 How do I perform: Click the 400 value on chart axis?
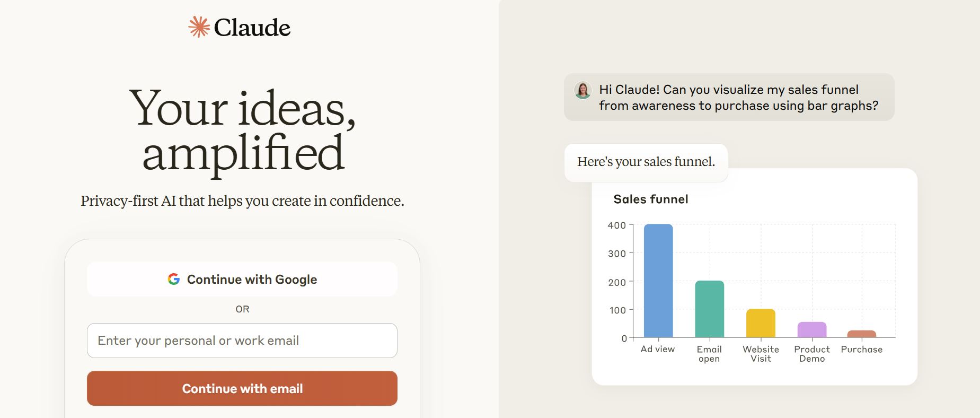617,225
